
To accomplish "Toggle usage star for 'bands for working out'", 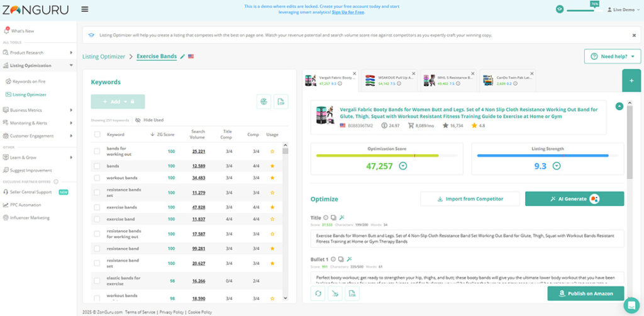I will pyautogui.click(x=272, y=151).
